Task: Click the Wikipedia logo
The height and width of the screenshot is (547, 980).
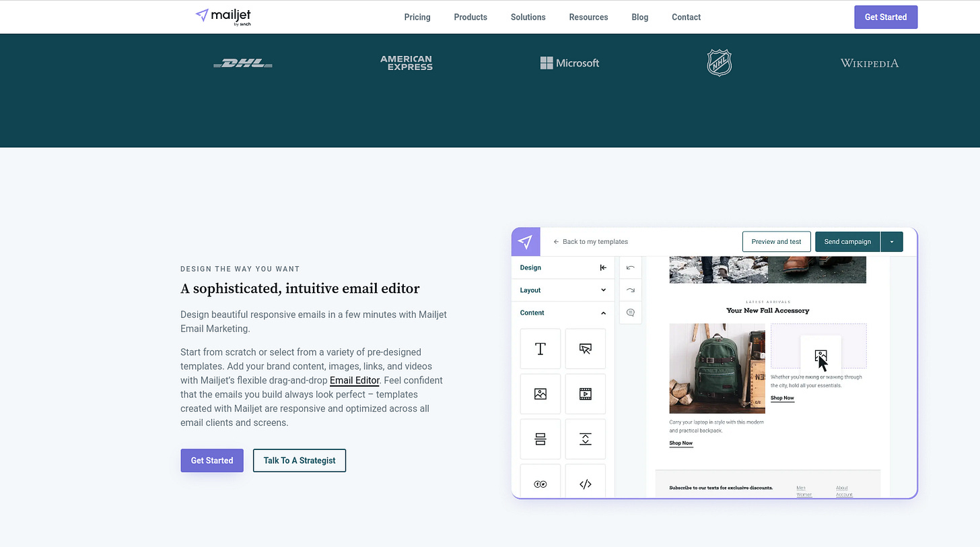Action: (x=870, y=63)
